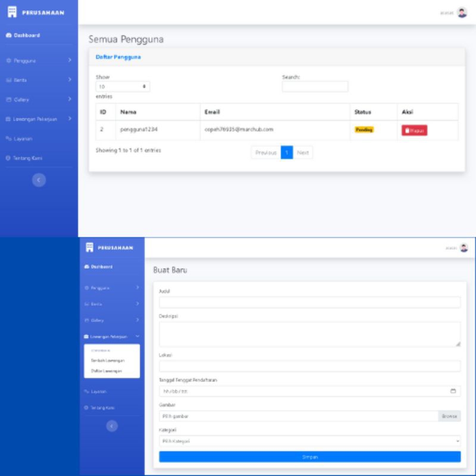Click building logo icon on Semua Pengguna page
The height and width of the screenshot is (476, 476).
tap(12, 12)
